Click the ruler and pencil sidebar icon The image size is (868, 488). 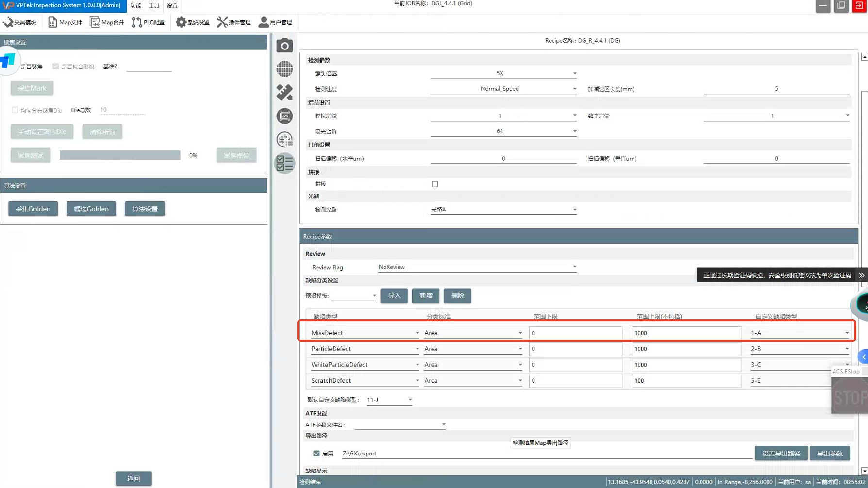coord(285,92)
